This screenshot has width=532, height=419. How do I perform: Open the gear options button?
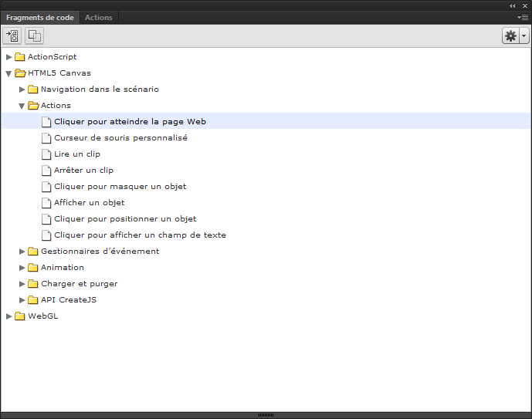510,35
